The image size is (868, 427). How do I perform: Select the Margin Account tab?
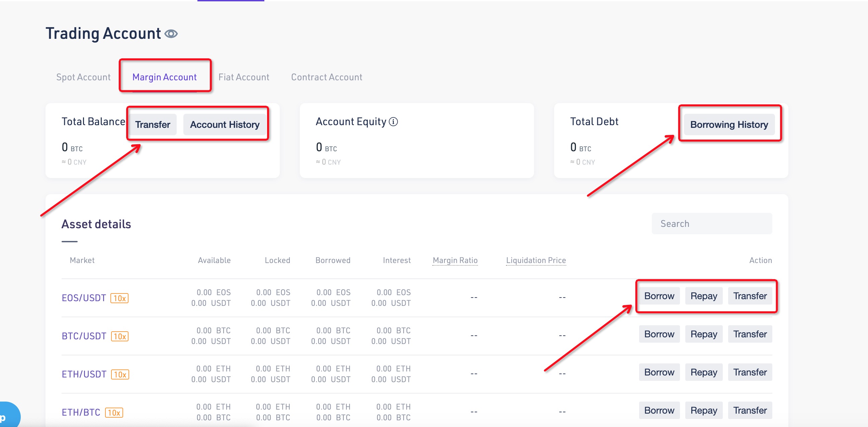(x=164, y=77)
